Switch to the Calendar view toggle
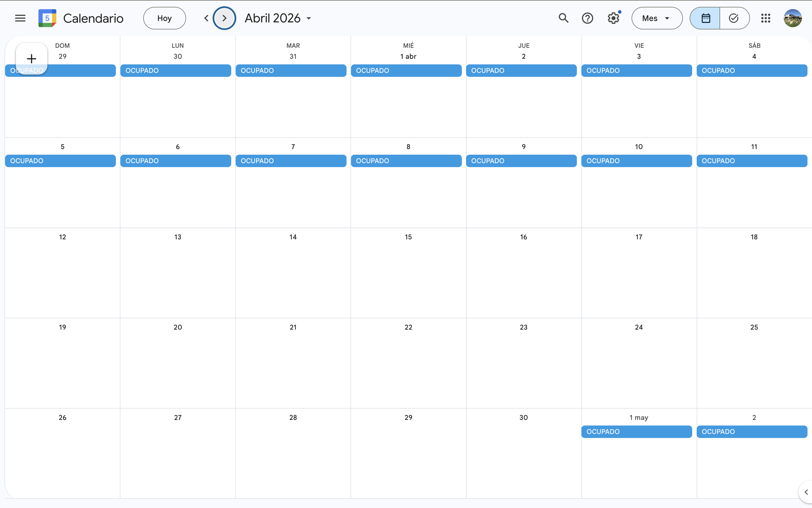812x508 pixels. pyautogui.click(x=705, y=18)
